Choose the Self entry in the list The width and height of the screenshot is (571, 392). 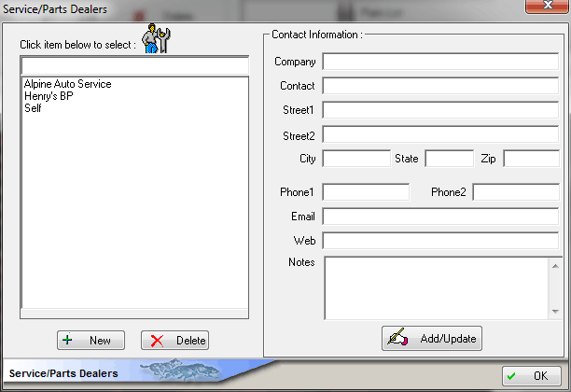point(33,108)
